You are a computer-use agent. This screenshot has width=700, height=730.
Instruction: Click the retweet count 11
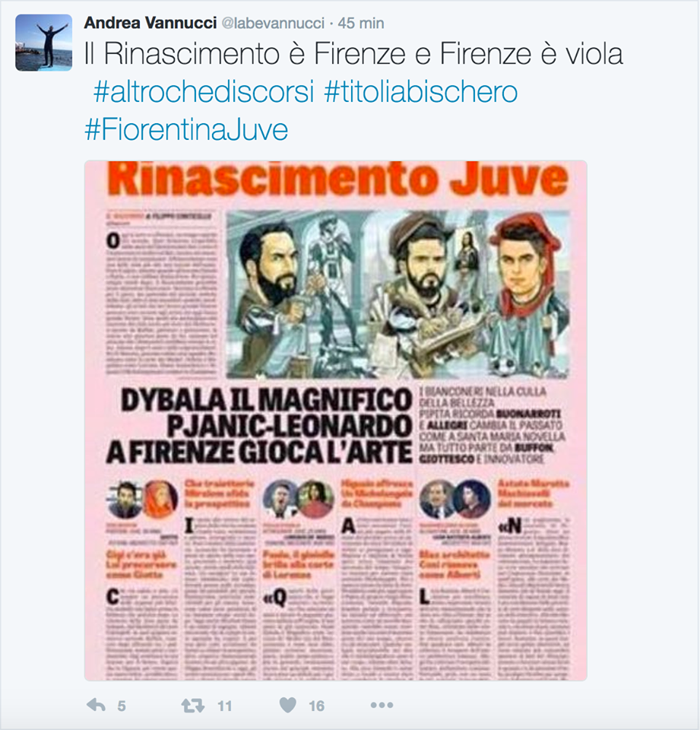pos(225,706)
